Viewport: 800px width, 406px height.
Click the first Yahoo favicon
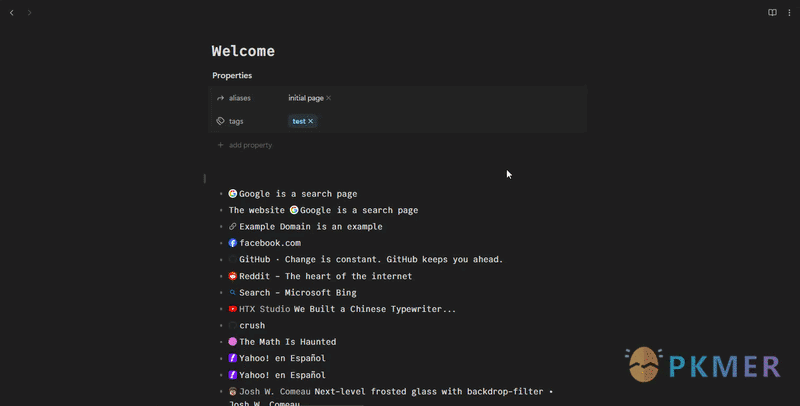point(233,358)
